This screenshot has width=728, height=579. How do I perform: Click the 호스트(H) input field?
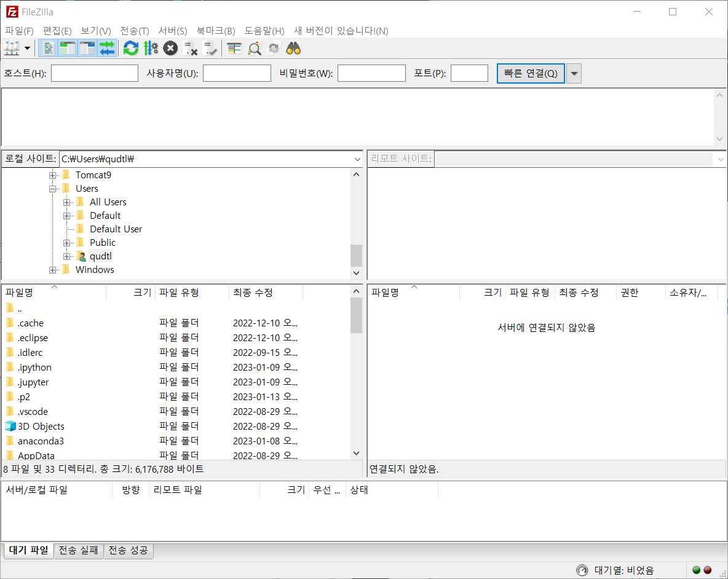pos(95,73)
